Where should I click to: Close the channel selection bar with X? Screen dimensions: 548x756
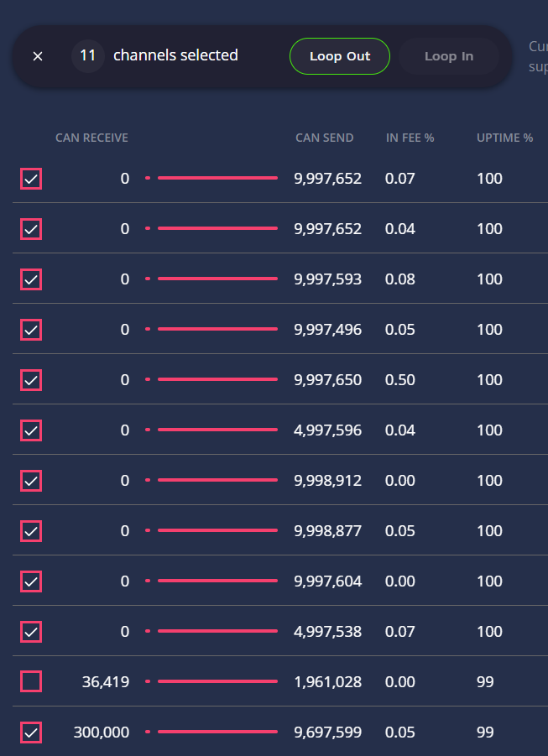tap(38, 56)
